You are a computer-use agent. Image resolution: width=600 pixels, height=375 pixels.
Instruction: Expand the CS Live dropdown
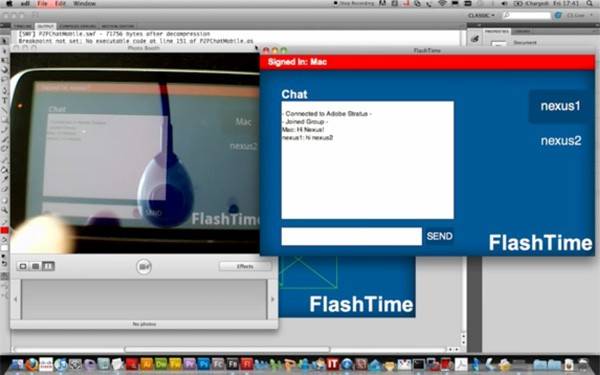pos(579,15)
